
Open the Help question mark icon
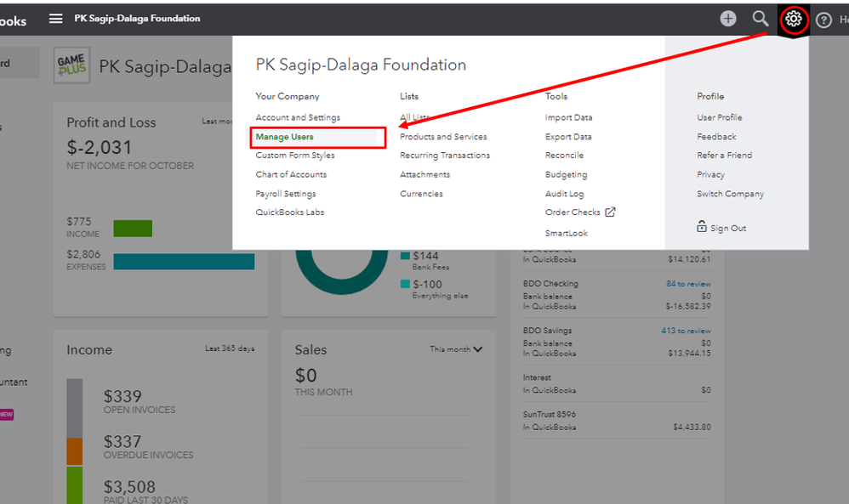823,20
